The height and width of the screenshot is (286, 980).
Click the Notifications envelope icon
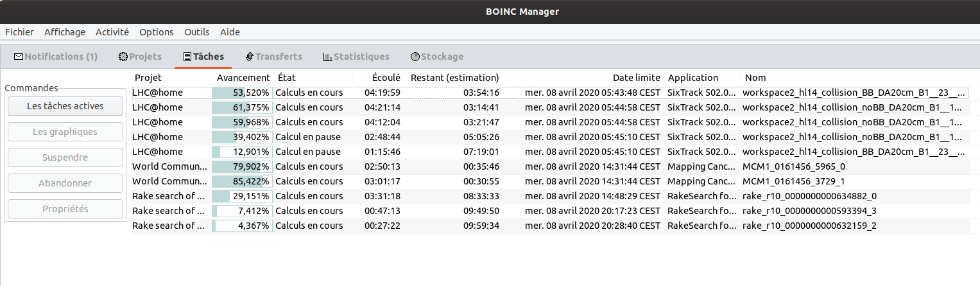[x=19, y=57]
